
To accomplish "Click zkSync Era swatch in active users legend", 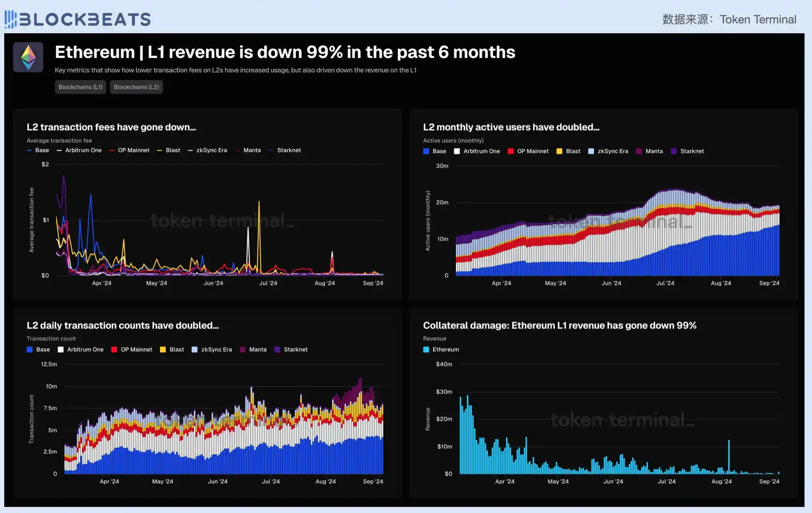I will click(x=591, y=151).
